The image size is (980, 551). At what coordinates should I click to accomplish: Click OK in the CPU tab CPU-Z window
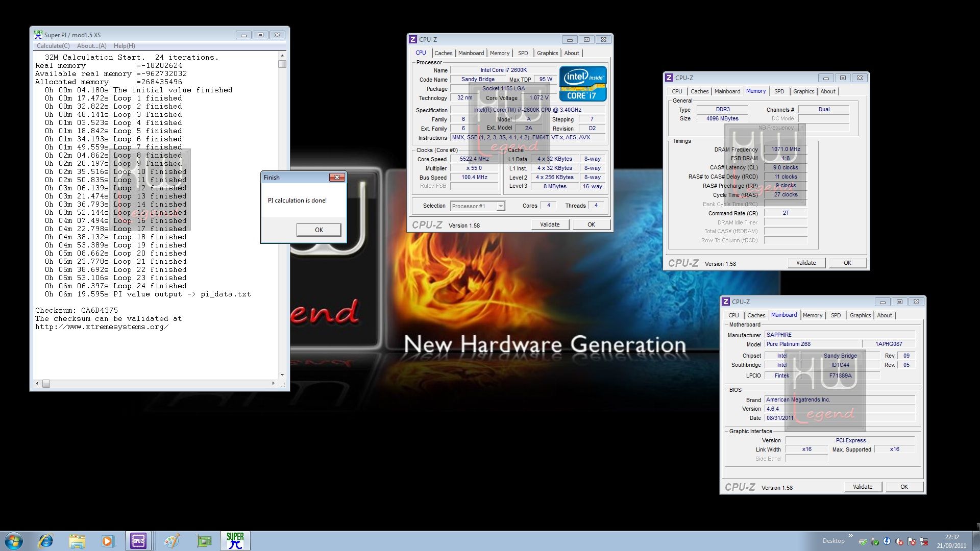click(x=591, y=224)
